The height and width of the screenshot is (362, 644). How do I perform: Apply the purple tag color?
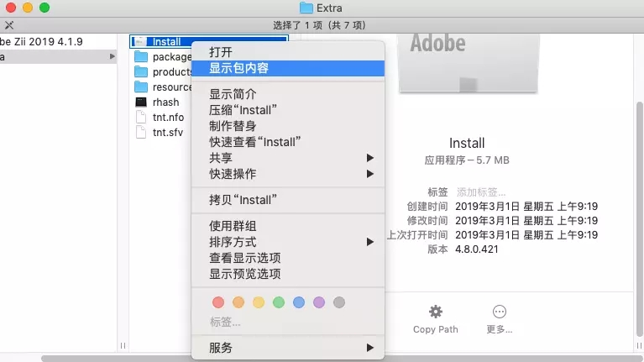(319, 302)
